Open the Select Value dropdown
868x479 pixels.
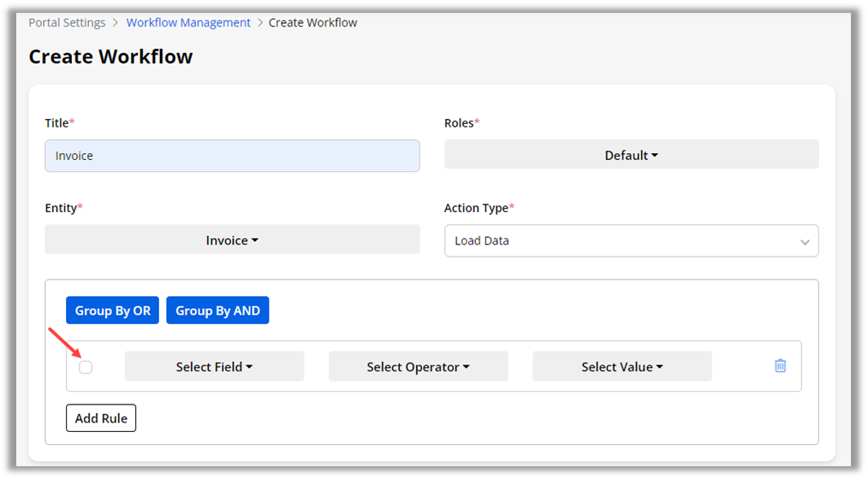pyautogui.click(x=621, y=367)
